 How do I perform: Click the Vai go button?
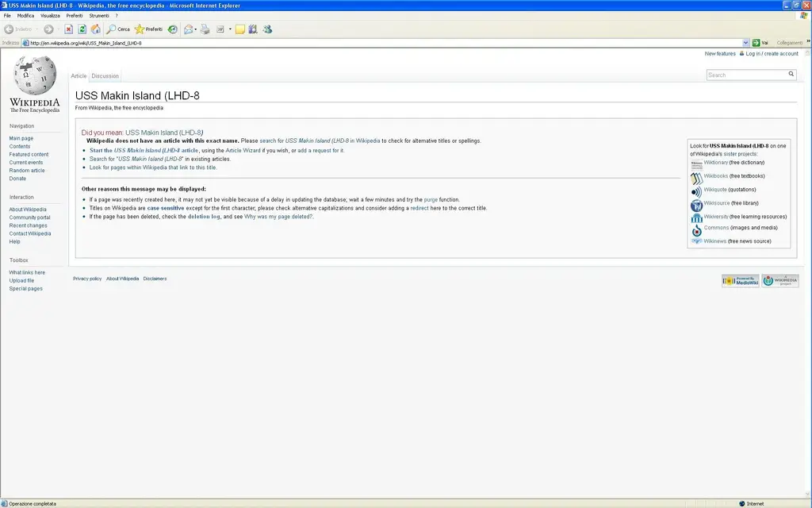760,43
